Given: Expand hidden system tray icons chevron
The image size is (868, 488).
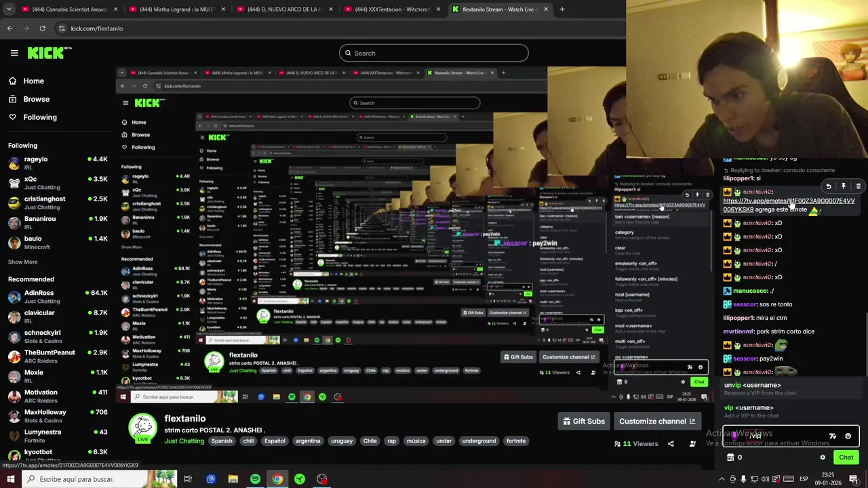Looking at the screenshot, I should [x=721, y=479].
